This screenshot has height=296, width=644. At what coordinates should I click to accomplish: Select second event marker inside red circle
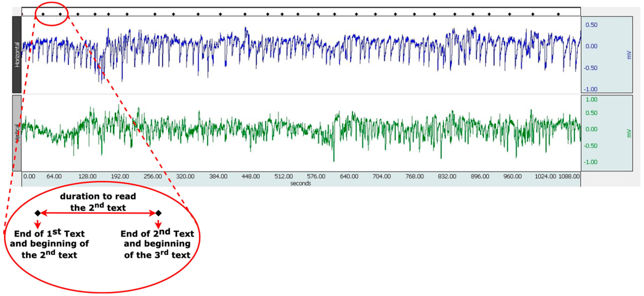(x=60, y=14)
